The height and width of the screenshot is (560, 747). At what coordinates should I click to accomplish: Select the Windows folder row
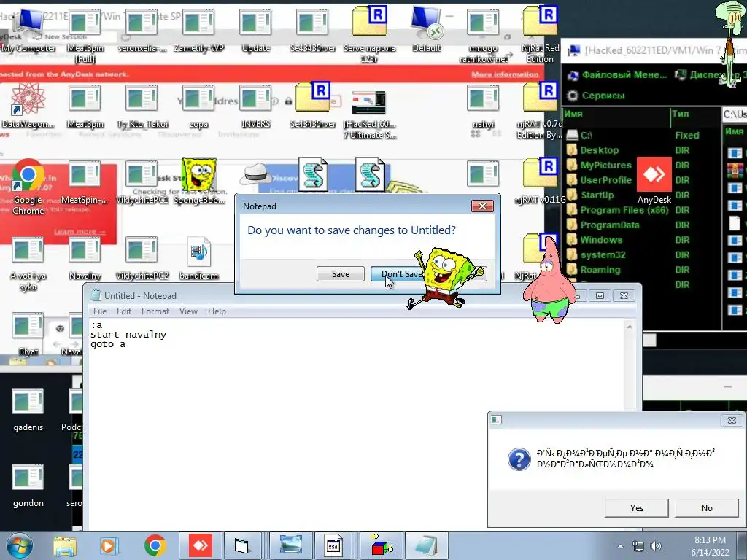pyautogui.click(x=641, y=239)
